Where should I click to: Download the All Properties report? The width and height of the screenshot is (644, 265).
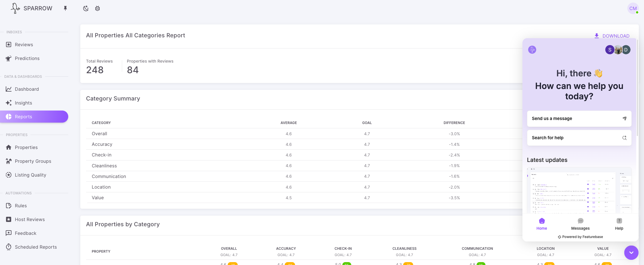point(612,36)
